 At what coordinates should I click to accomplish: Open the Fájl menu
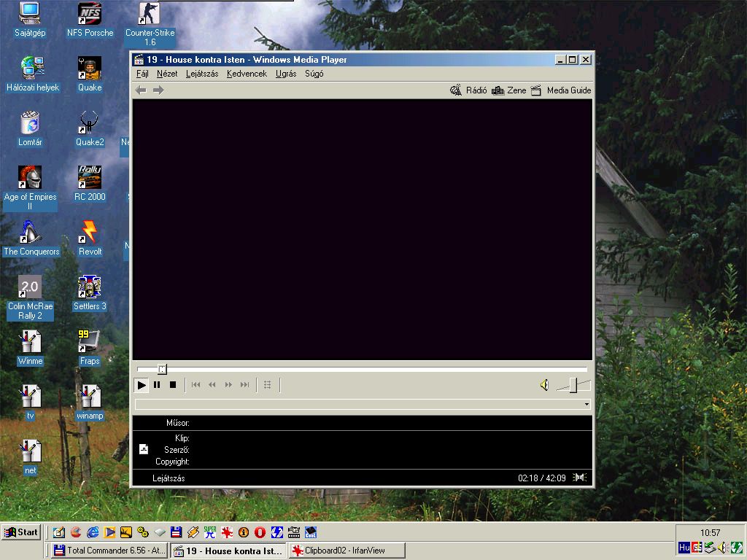pos(142,74)
